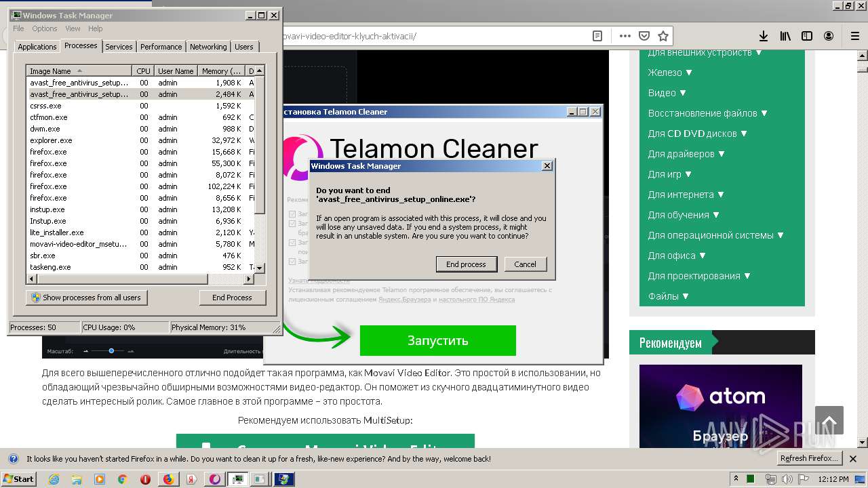Open Task Manager Help menu
Screen dimensions: 868x488
pyautogui.click(x=95, y=28)
